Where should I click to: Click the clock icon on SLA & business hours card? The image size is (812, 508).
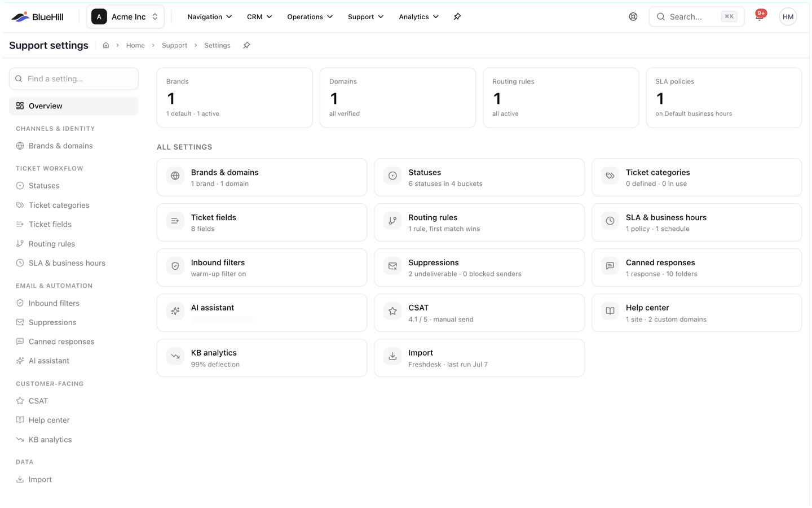tap(610, 221)
